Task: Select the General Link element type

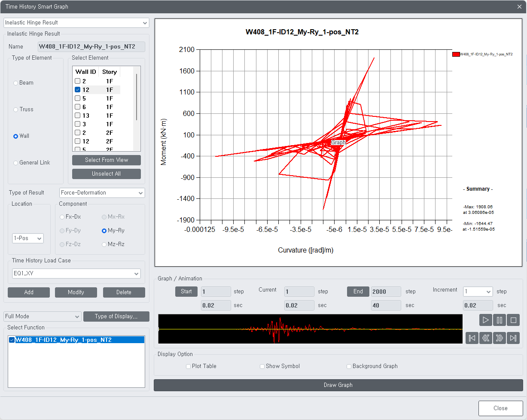Action: tap(16, 163)
